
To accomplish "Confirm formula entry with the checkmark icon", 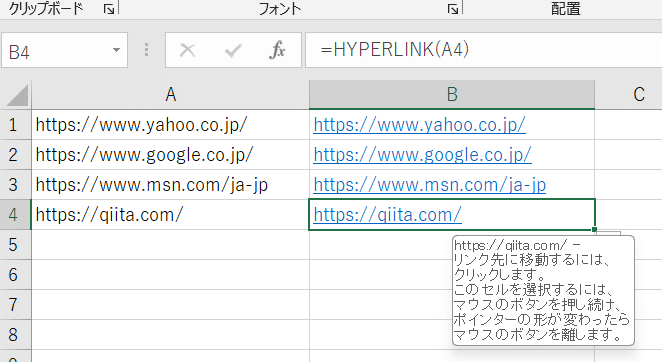I will coord(233,50).
